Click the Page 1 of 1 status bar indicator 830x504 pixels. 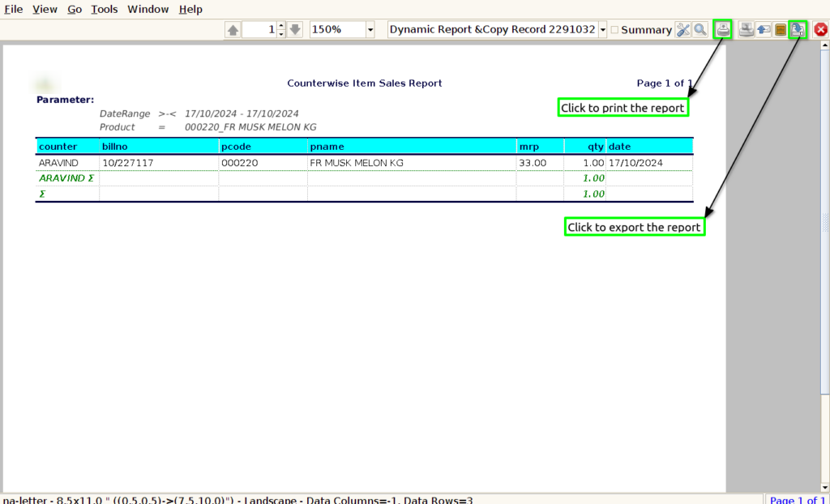(798, 500)
